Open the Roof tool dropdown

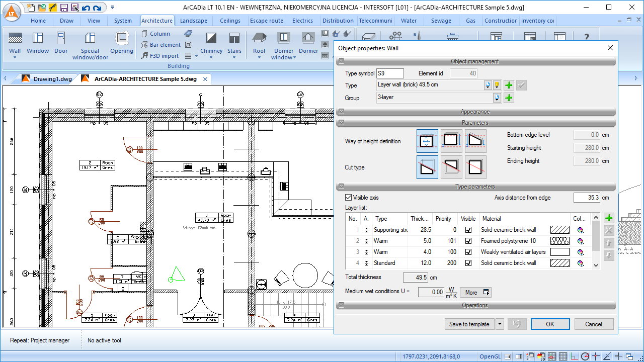point(259,57)
